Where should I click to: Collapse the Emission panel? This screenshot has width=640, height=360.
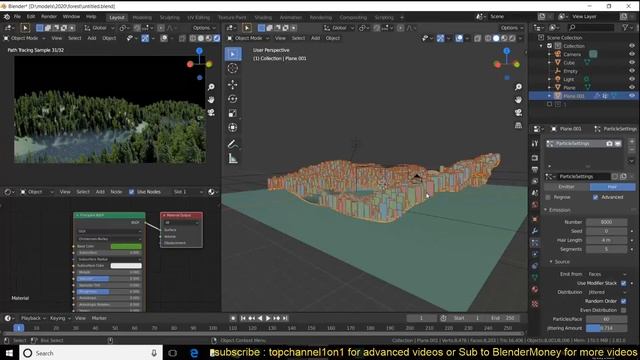click(x=558, y=210)
